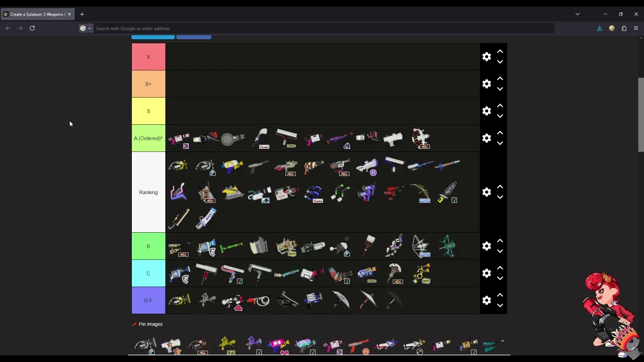644x362 pixels.
Task: Open settings gear for D-F tier
Action: 487,301
